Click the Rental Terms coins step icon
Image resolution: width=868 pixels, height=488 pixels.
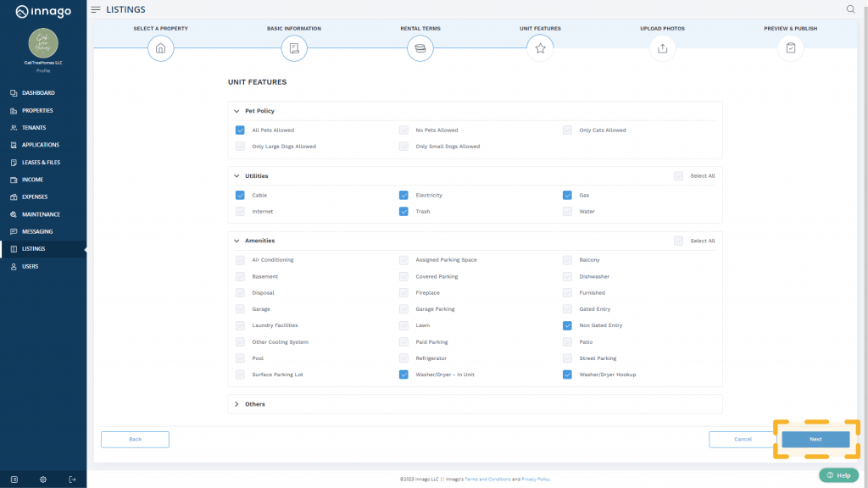[x=420, y=48]
